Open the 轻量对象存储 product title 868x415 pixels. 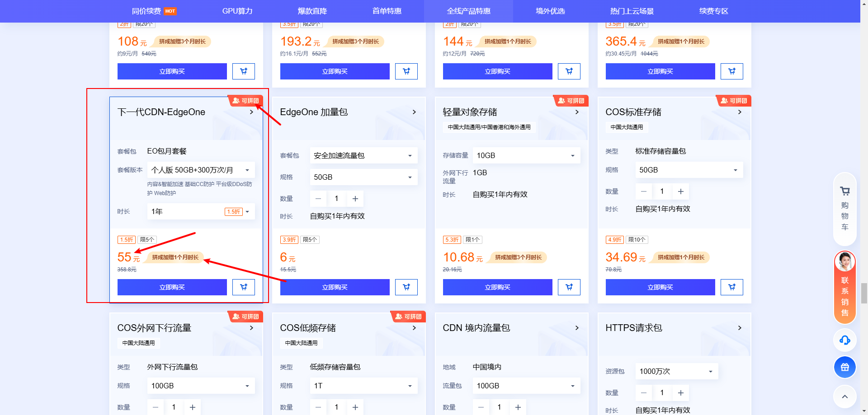coord(470,112)
